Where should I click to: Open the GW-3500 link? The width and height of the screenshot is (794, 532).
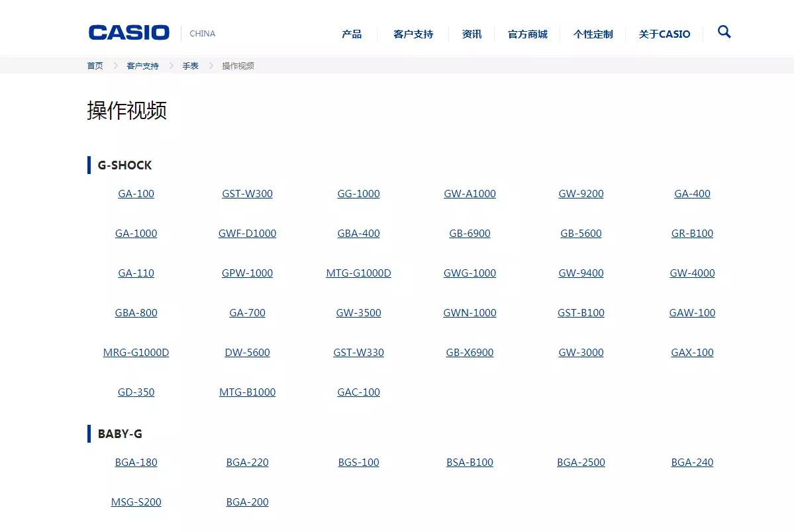(x=358, y=313)
